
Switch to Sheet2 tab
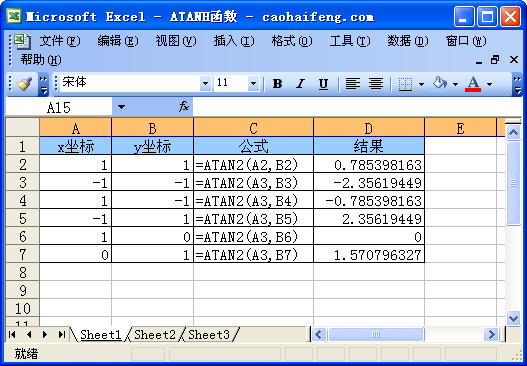155,335
